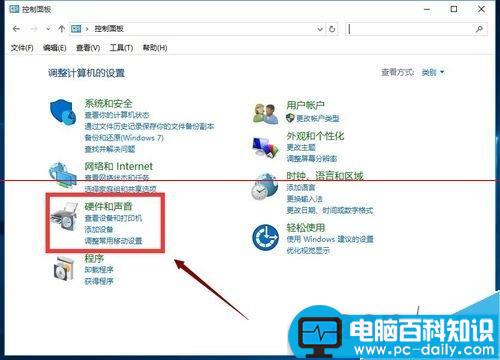Open the 硬件和声音 printer icon
Screen dimensions: 500x360
(64, 216)
